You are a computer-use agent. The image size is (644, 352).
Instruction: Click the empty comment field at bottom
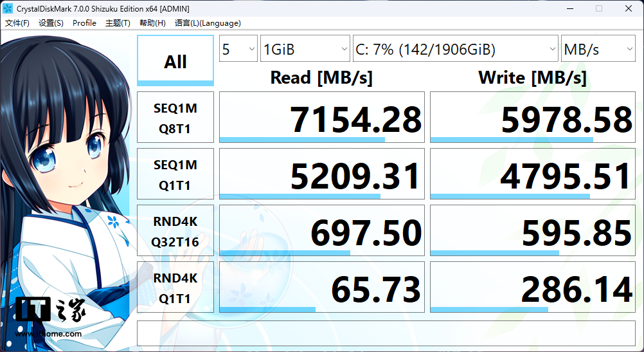386,333
